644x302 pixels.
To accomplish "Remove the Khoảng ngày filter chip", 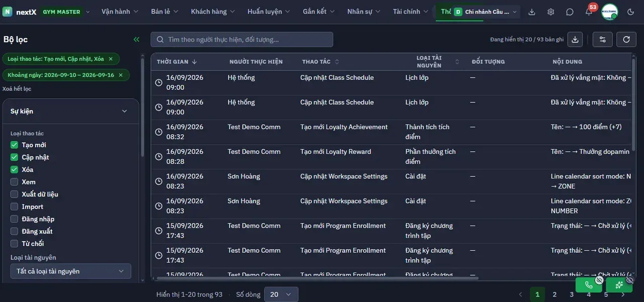I will 121,75.
